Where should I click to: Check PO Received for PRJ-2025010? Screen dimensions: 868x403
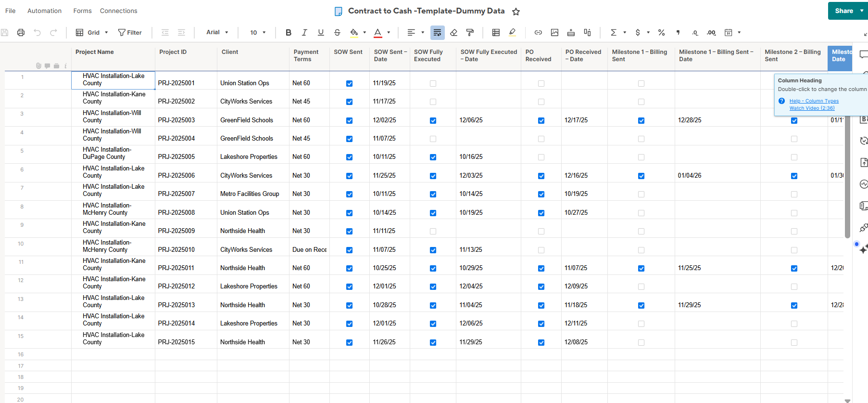(x=541, y=250)
